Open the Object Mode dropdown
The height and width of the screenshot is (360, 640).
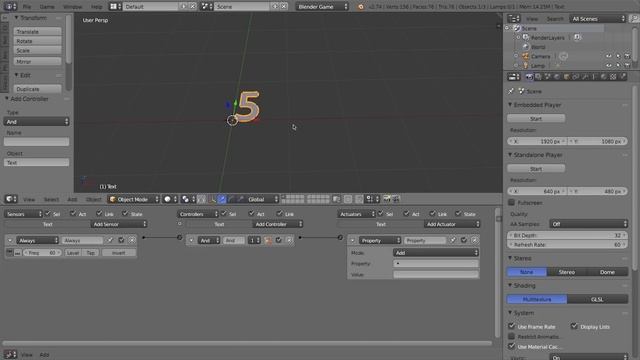(x=133, y=199)
